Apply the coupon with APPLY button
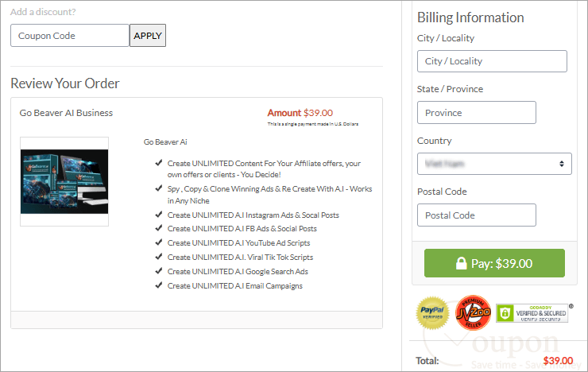Viewport: 588px width, 372px height. tap(148, 36)
